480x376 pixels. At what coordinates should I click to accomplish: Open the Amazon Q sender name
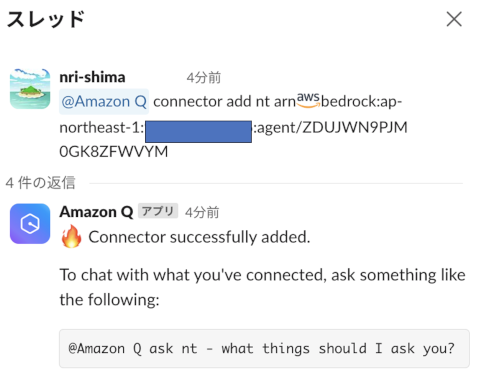point(96,212)
